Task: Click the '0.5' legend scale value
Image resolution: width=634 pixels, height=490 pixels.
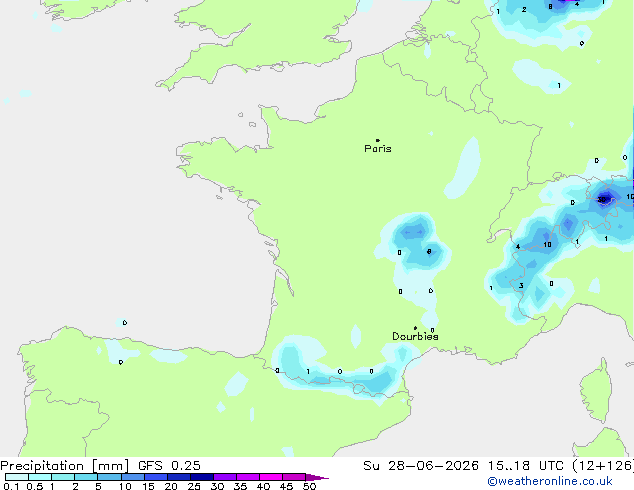Action: (34, 486)
